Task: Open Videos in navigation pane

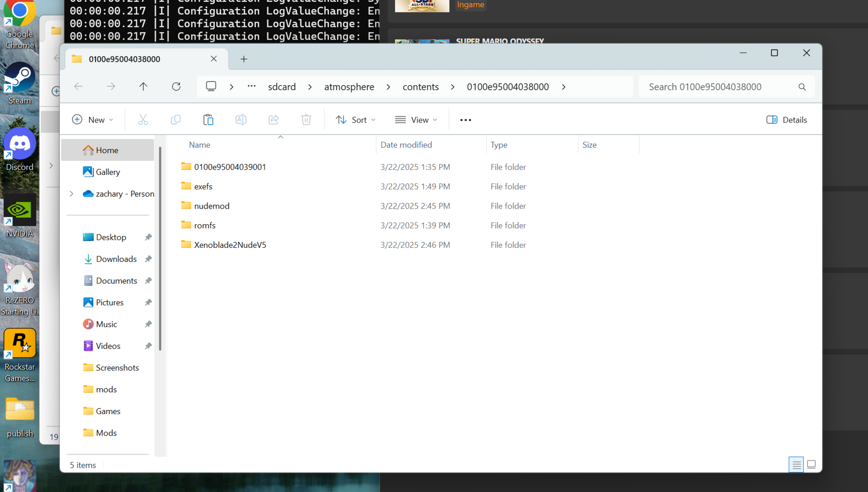Action: tap(108, 346)
